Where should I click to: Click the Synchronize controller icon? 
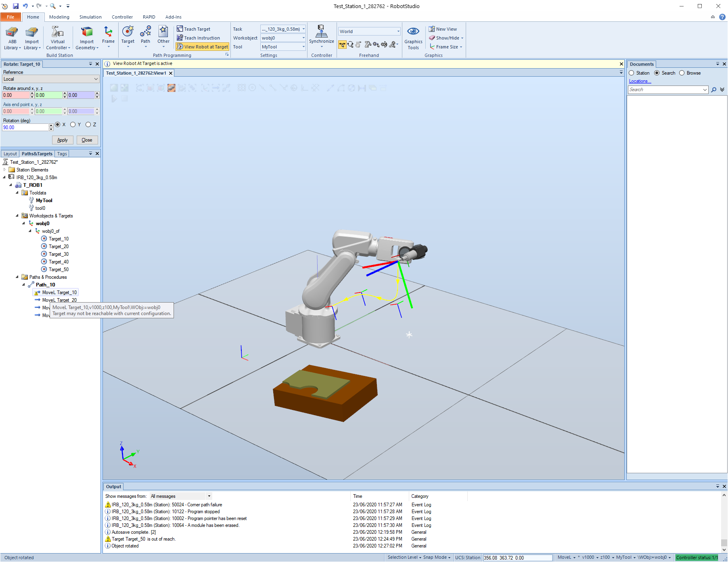[321, 32]
